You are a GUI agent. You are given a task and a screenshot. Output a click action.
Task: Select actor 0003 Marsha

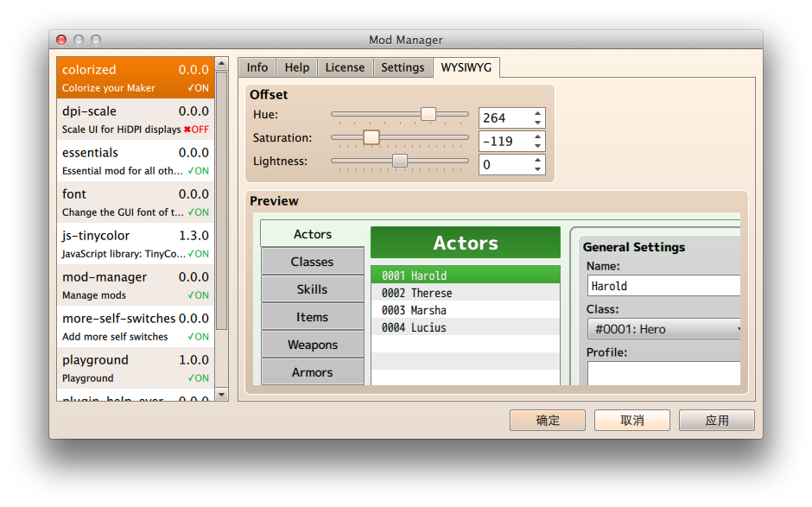tap(466, 310)
